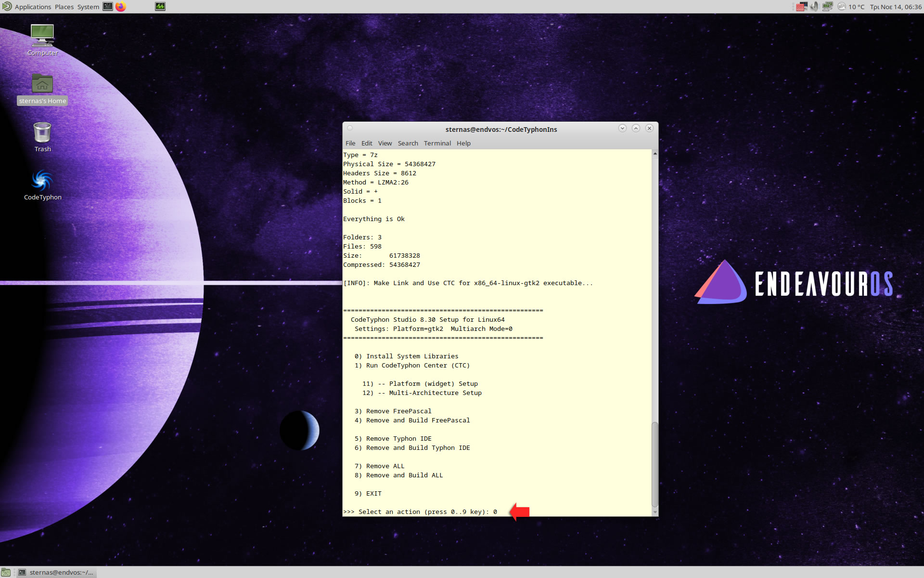Click the '3) Remove FreePascal' line
This screenshot has width=924, height=578.
tap(393, 411)
